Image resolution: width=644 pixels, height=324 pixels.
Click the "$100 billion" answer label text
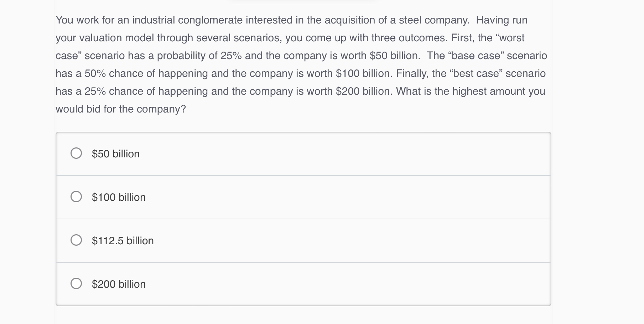[x=119, y=197]
